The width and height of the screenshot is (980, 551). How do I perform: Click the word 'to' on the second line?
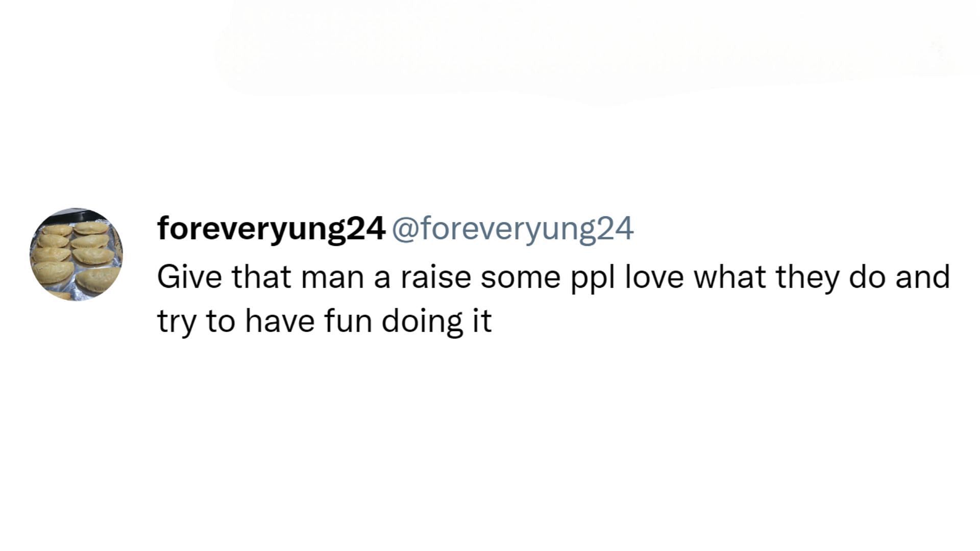click(220, 321)
